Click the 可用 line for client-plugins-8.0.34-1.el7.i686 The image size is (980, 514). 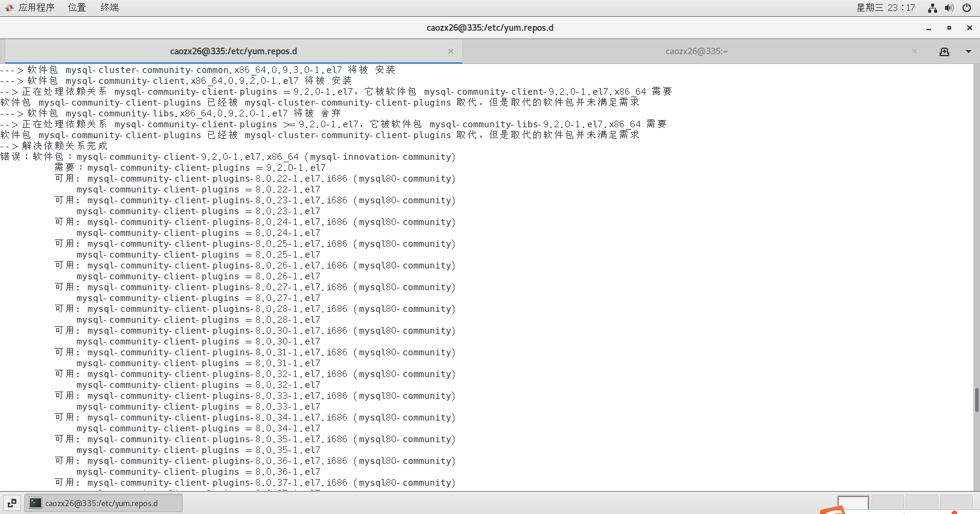coord(255,417)
